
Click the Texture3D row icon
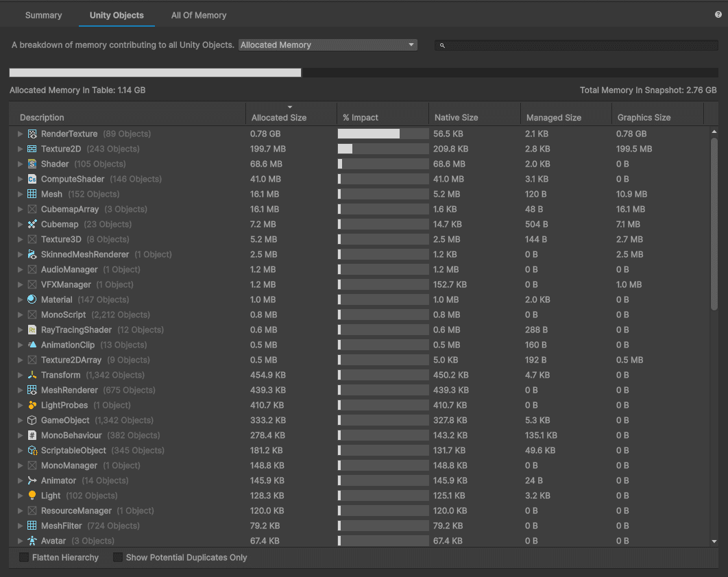coord(32,240)
